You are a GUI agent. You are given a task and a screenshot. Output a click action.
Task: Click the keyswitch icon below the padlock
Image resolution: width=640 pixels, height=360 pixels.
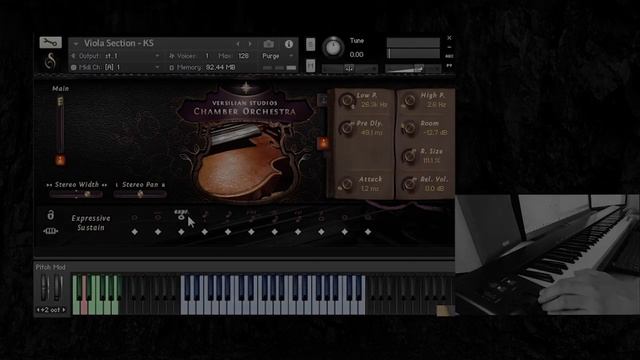click(x=51, y=231)
